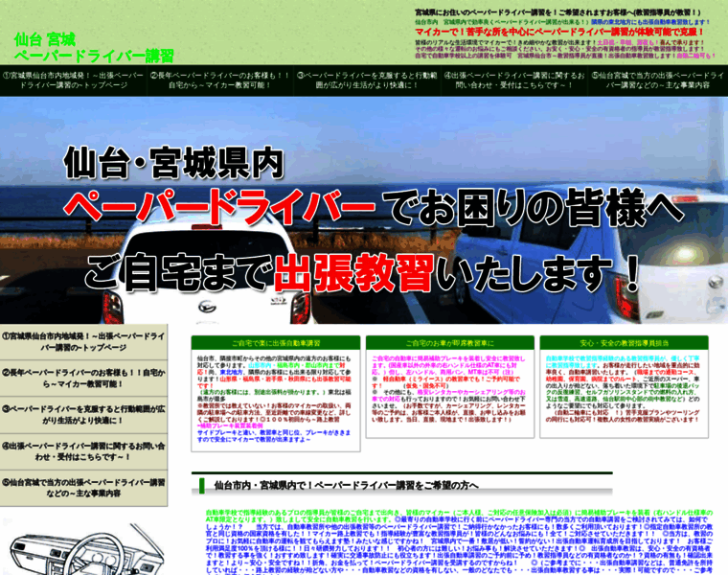
Task: Open top nav item ⑤主な事業内容
Action: point(657,80)
